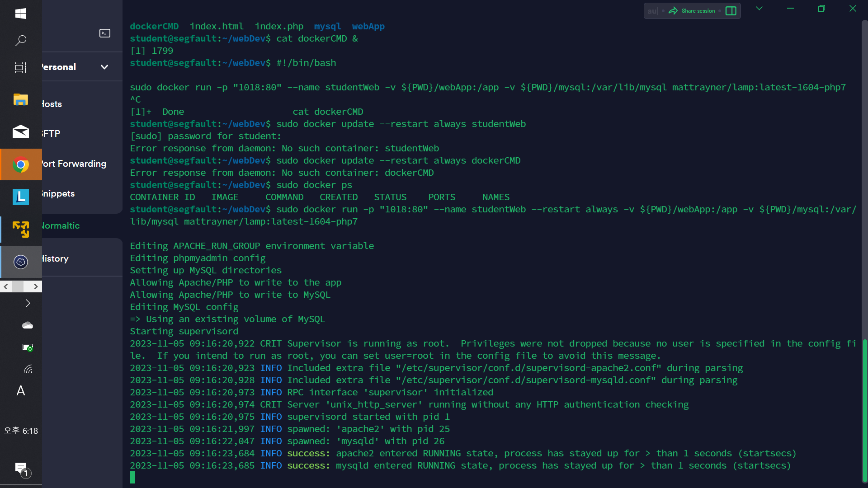The width and height of the screenshot is (868, 488).
Task: Go to Port Forwarding
Action: (x=74, y=164)
